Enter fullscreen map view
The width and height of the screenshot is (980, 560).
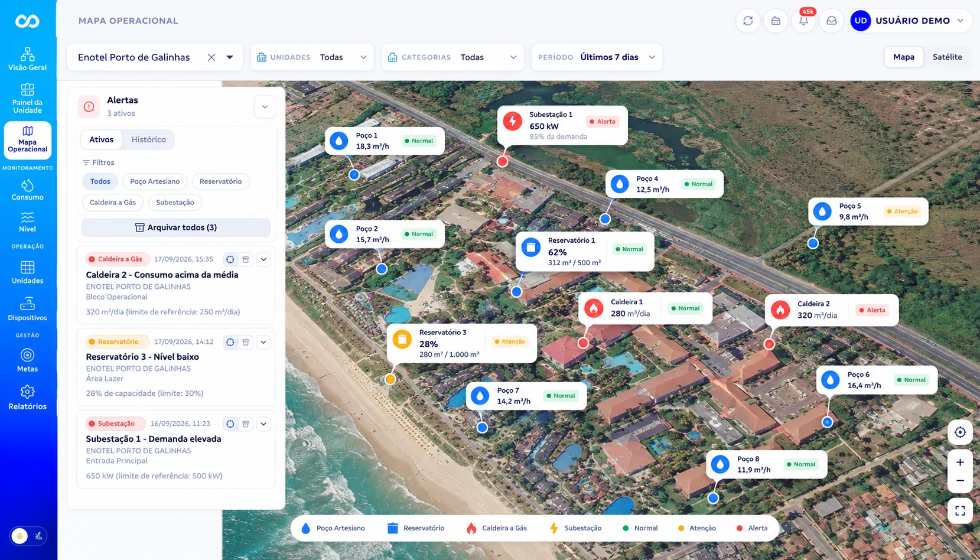pos(960,510)
